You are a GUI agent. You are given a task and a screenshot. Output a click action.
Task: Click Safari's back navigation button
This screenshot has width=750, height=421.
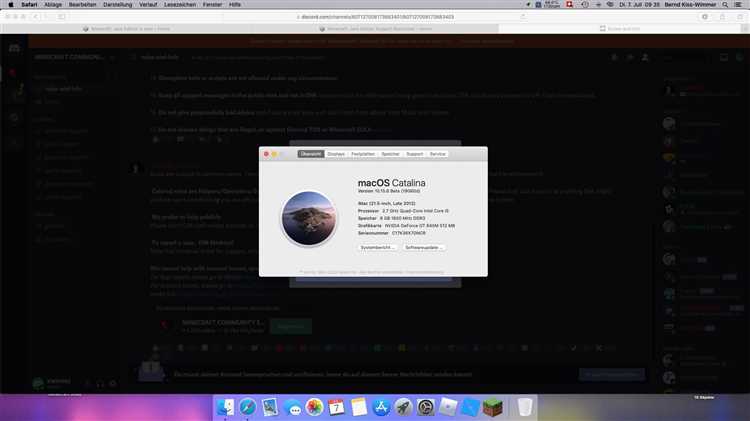[36, 17]
